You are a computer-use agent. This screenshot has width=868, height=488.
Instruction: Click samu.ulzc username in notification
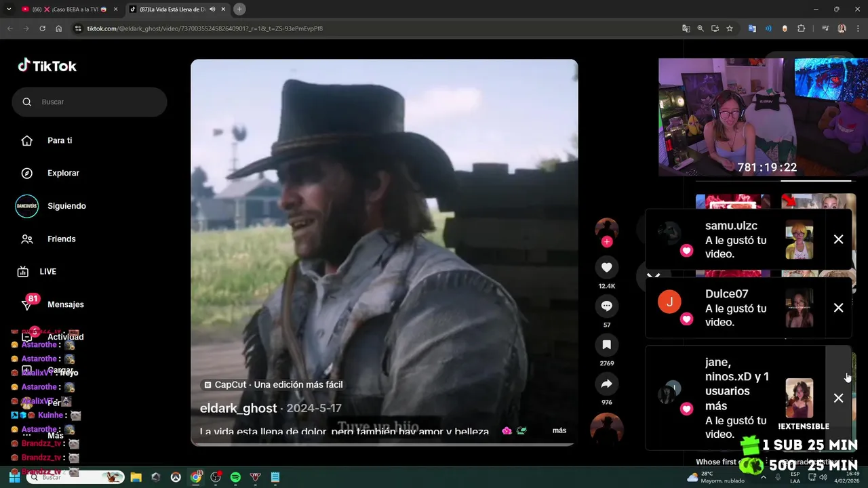click(x=731, y=226)
